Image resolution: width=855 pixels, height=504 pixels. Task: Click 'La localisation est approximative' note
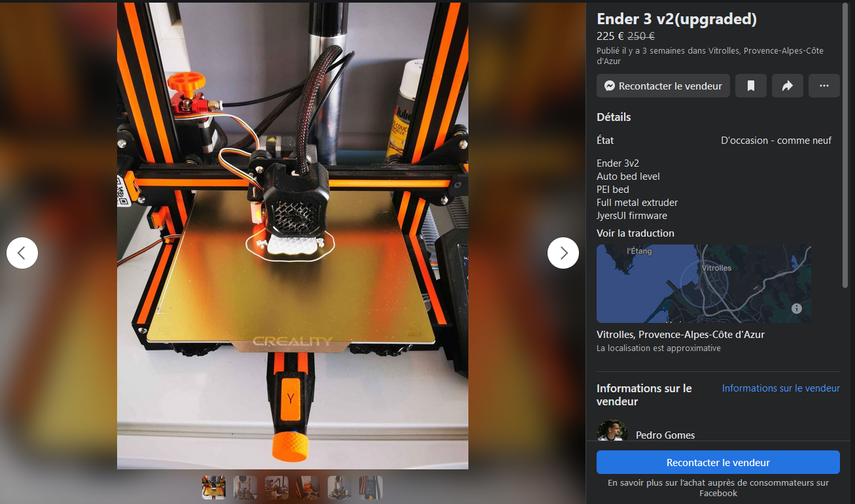[659, 348]
